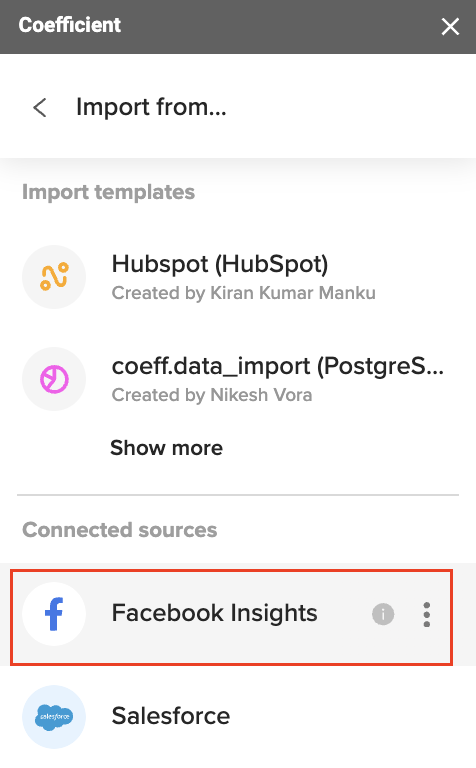Open the Facebook Insights info icon

tap(383, 614)
